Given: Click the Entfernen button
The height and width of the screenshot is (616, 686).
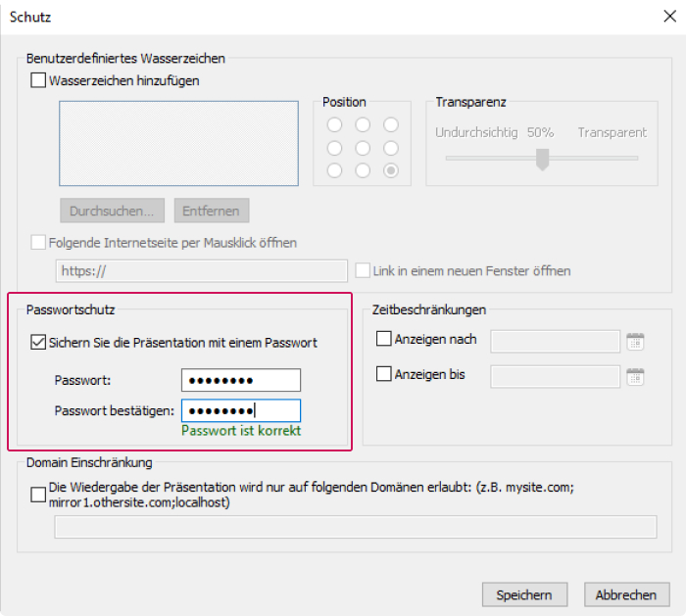Looking at the screenshot, I should click(212, 211).
